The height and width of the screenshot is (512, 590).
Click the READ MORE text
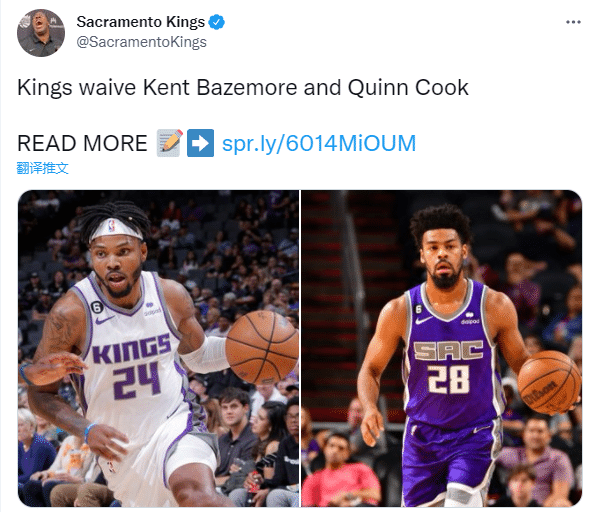[x=82, y=143]
